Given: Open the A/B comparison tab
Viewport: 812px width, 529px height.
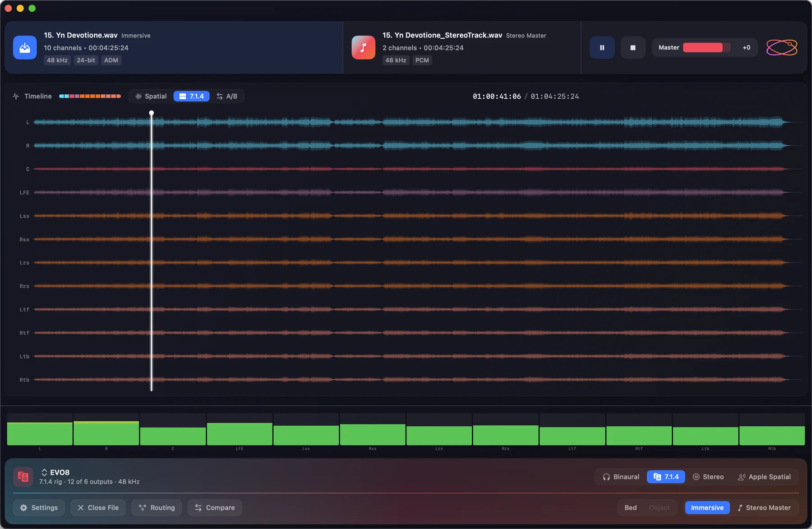Looking at the screenshot, I should click(227, 96).
